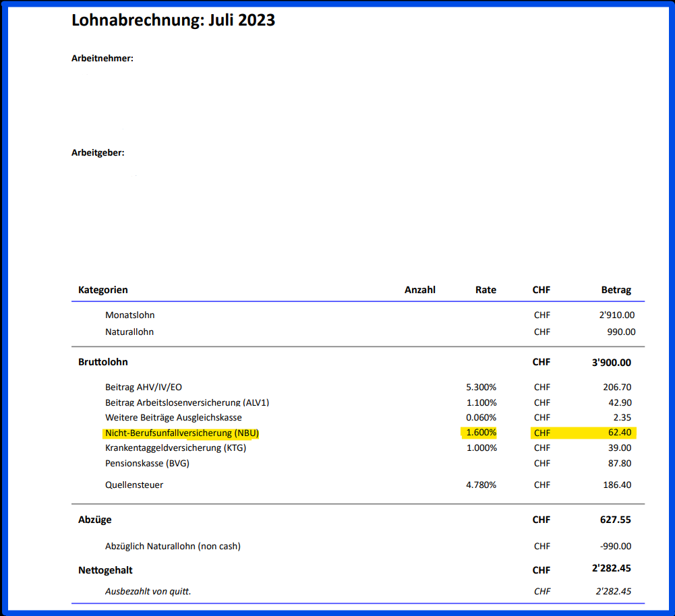Select the 'Nettogehalt' row label

105,570
